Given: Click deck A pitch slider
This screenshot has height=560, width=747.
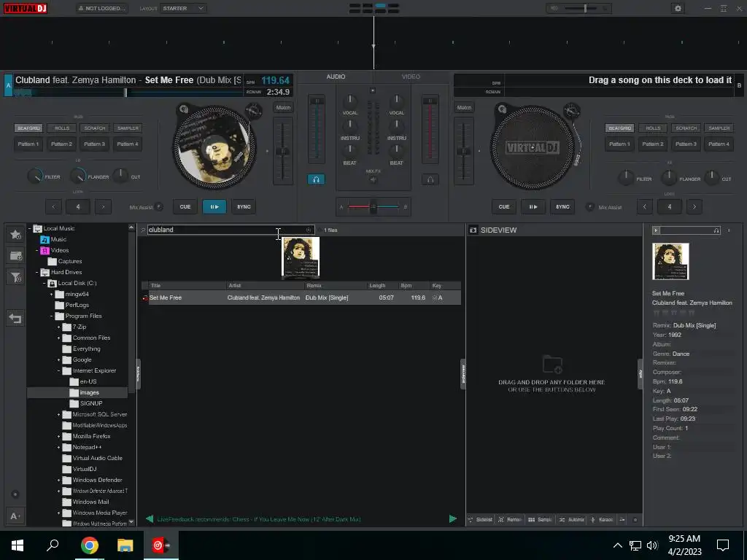Looking at the screenshot, I should (x=283, y=151).
